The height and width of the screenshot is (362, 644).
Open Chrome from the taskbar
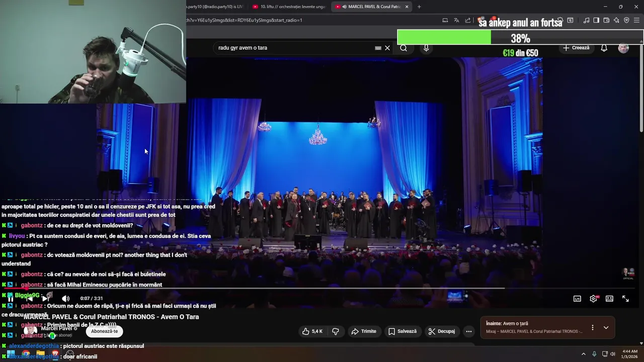[26, 354]
